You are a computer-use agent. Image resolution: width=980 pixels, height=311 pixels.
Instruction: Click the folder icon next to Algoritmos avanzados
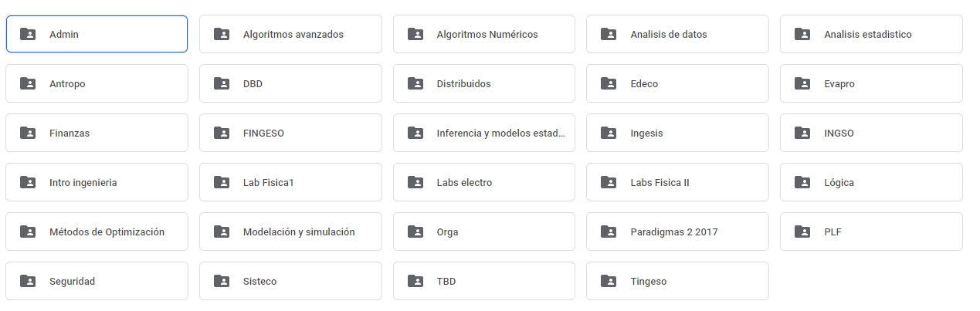tap(222, 34)
